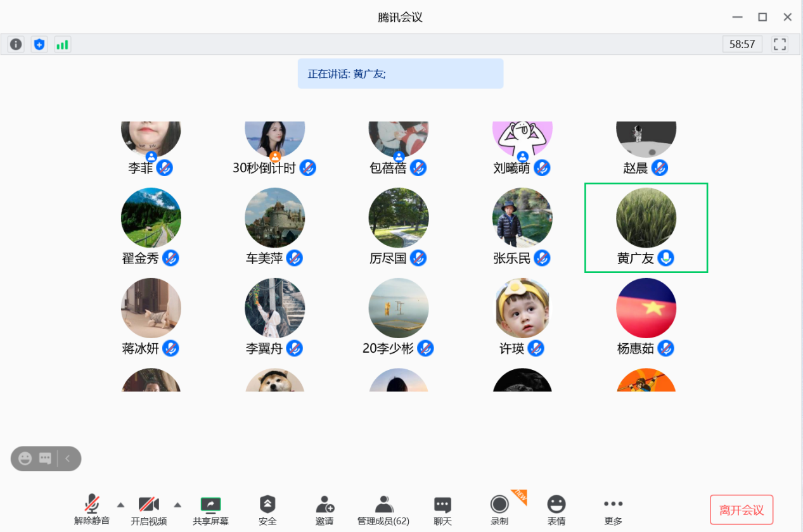
Task: Toggle 黄广友's microphone icon
Action: point(665,258)
